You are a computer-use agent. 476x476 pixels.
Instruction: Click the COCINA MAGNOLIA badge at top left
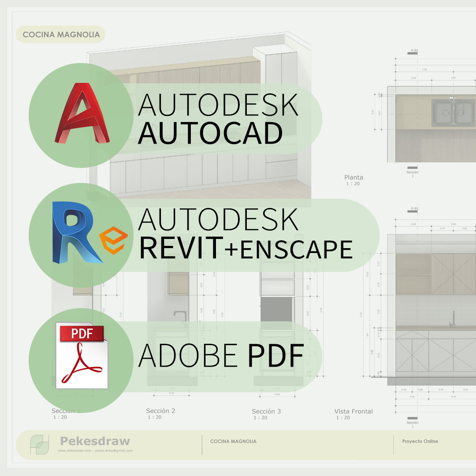[61, 34]
